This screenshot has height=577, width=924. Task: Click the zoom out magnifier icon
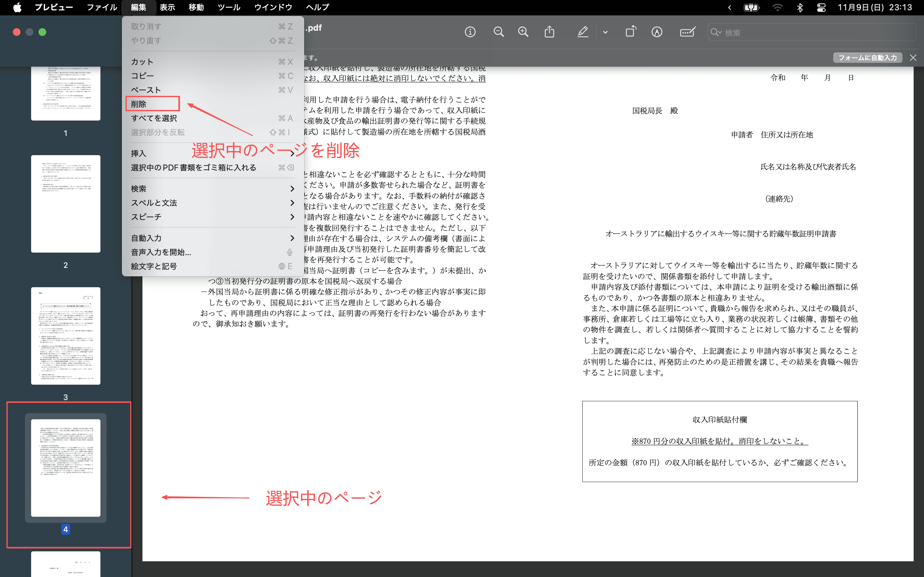tap(498, 32)
